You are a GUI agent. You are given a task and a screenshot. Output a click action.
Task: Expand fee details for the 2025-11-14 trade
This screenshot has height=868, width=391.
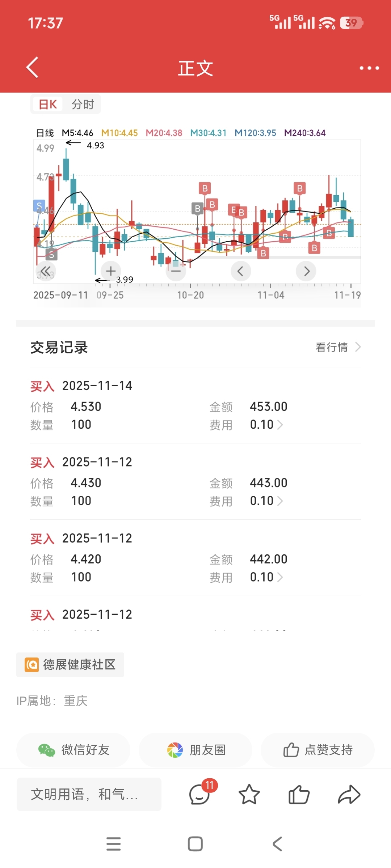[266, 425]
